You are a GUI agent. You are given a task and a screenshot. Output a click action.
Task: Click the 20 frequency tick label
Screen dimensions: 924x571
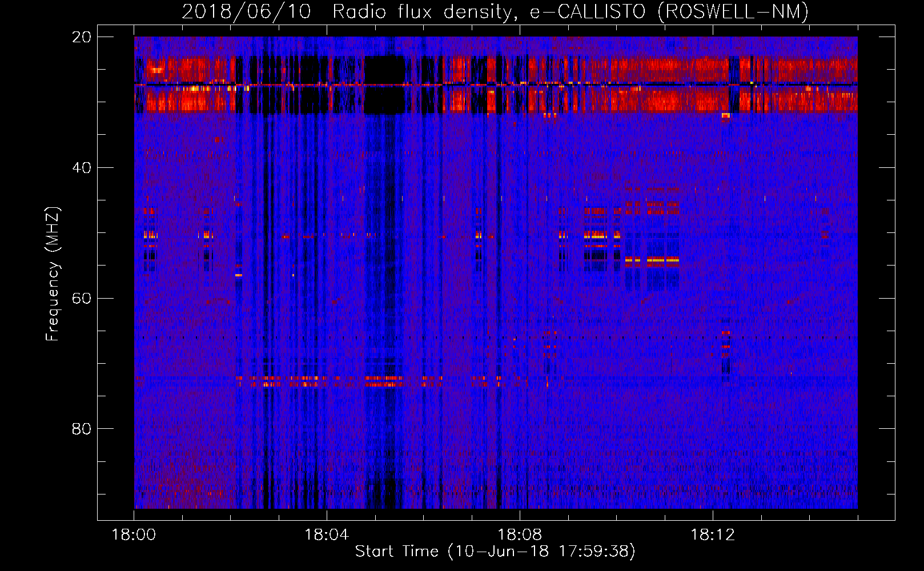pos(81,37)
